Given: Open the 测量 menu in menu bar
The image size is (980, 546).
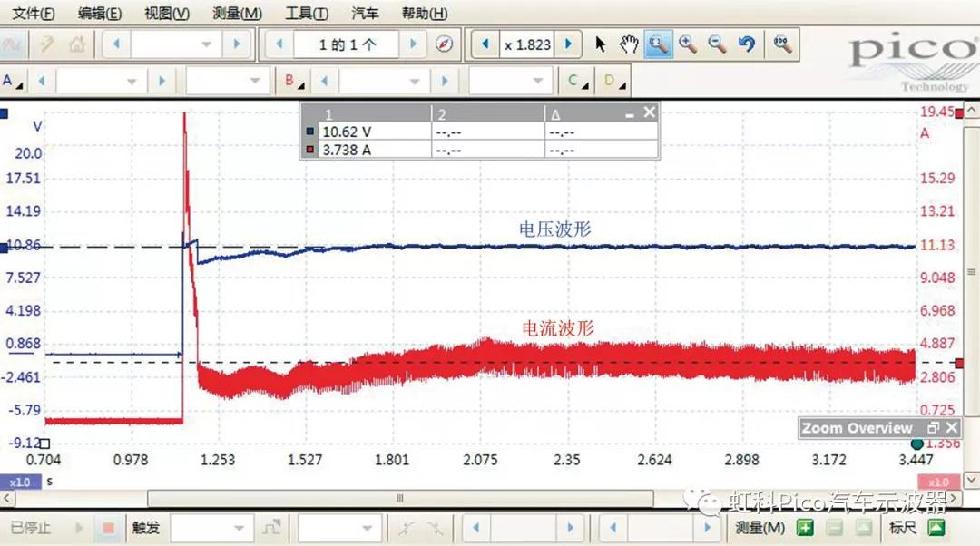Looking at the screenshot, I should pos(237,13).
